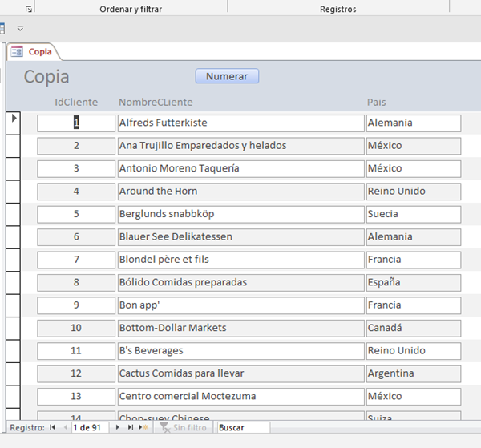Select record selector for Blondel père et fils

[x=14, y=260]
